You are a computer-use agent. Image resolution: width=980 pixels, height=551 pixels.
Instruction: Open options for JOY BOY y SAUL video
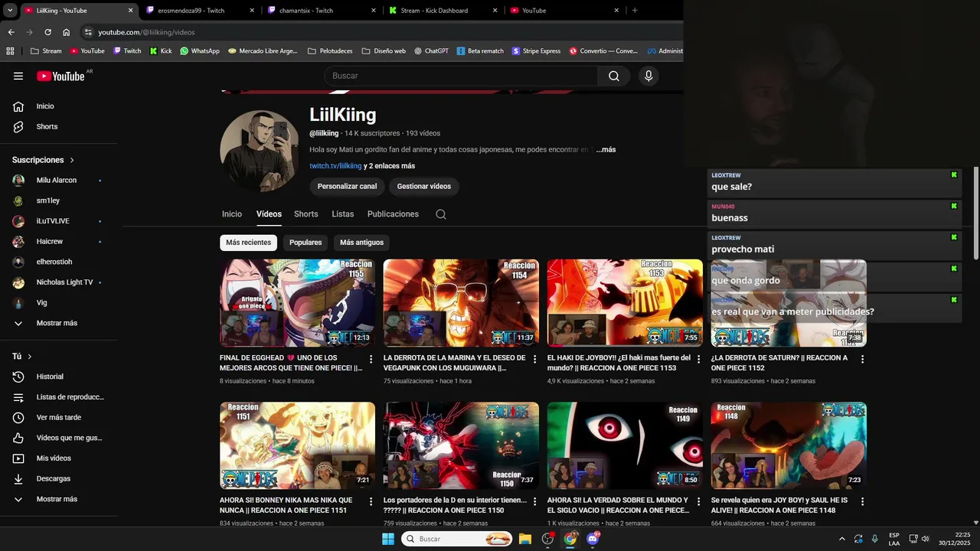tap(863, 501)
